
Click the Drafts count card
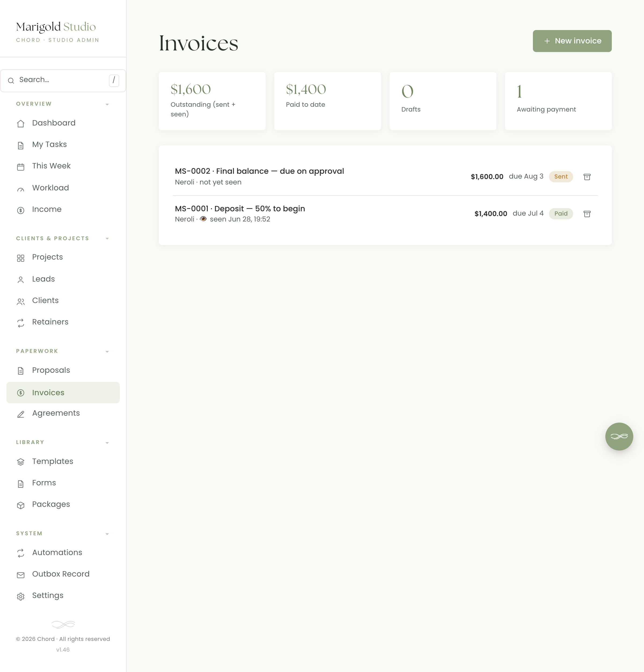442,101
